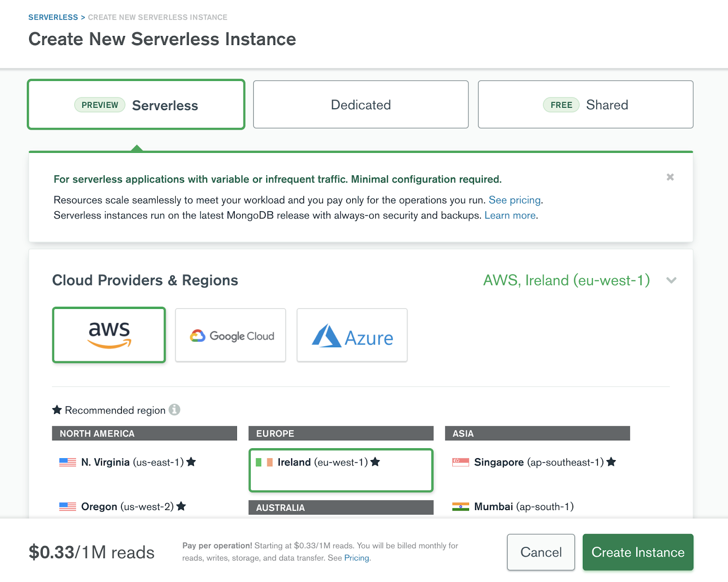Expand the AWS, Ireland region dropdown
This screenshot has width=728, height=582.
[x=671, y=280]
